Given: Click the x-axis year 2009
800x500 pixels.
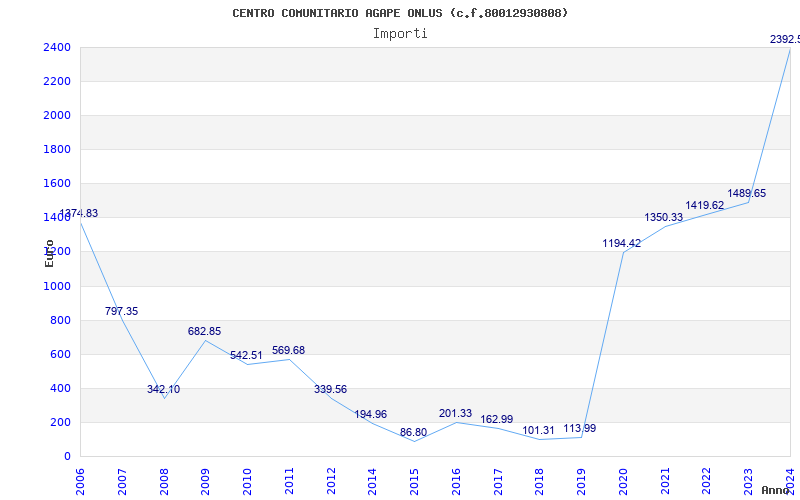Looking at the screenshot, I should tap(206, 482).
